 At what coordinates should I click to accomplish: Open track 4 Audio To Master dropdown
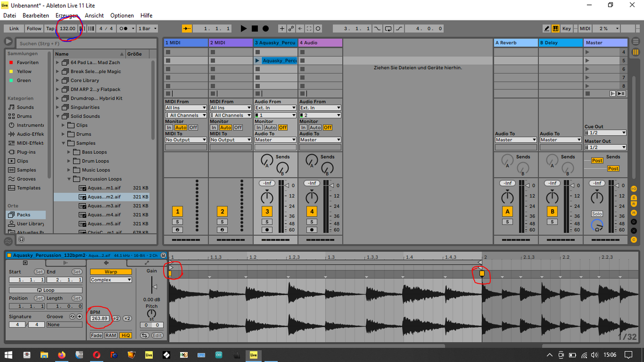[x=320, y=140]
